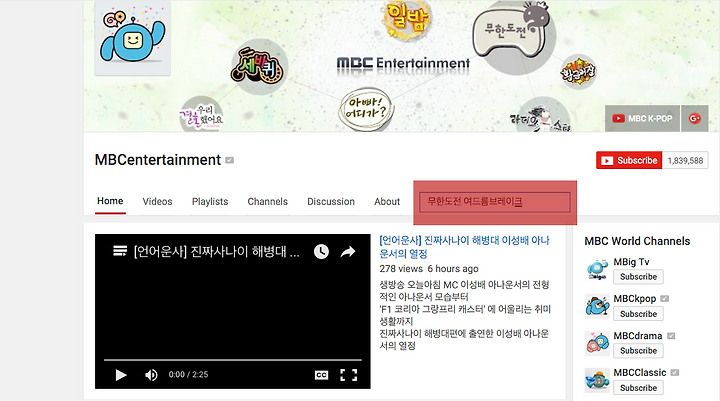Viewport: 720px width, 401px height.
Task: Open the Playlists tab
Action: pos(210,202)
